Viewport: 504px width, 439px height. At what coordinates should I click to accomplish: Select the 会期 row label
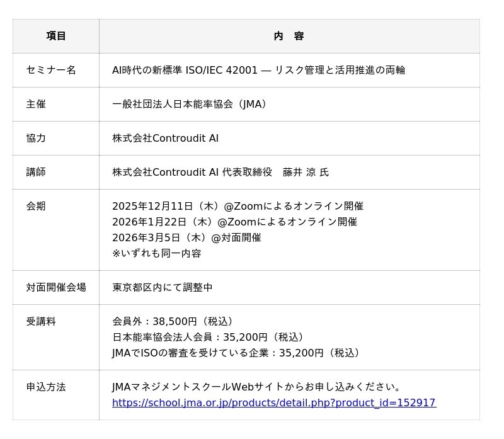pos(36,206)
